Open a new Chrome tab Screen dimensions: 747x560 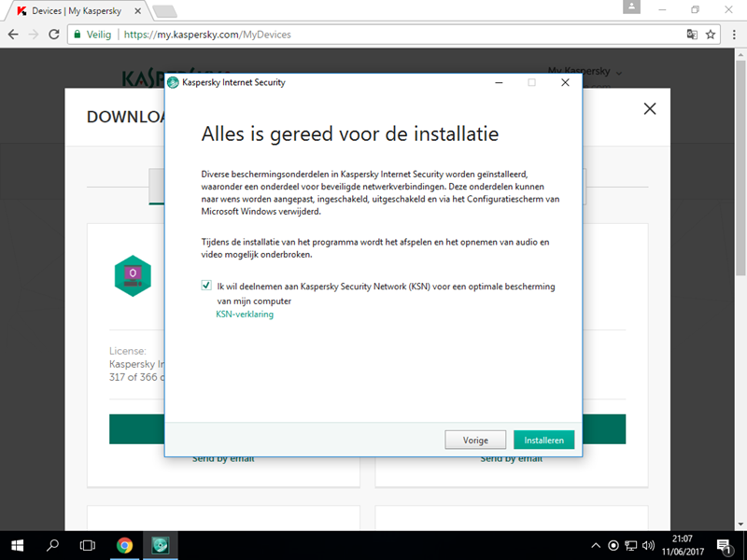click(x=164, y=10)
